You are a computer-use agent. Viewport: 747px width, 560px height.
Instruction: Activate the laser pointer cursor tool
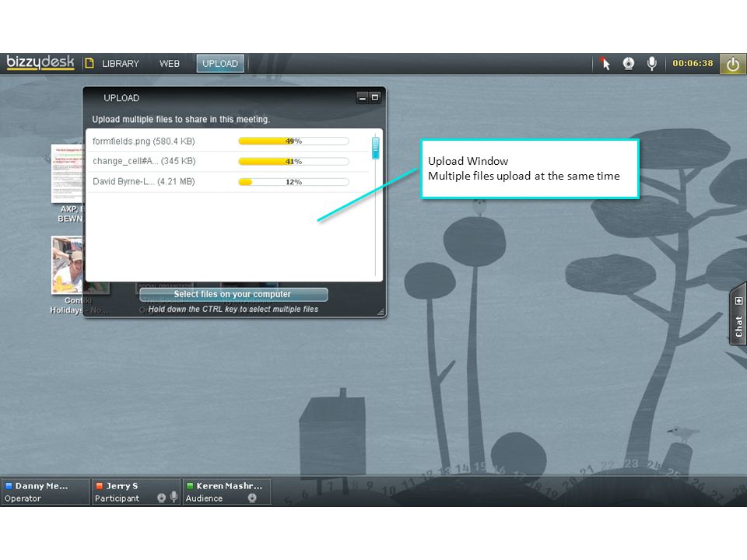[605, 63]
